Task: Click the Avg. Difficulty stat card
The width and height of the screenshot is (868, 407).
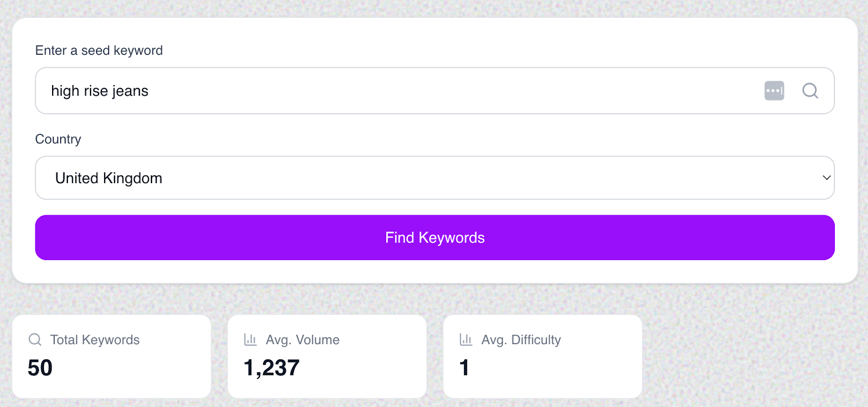Action: click(x=542, y=356)
